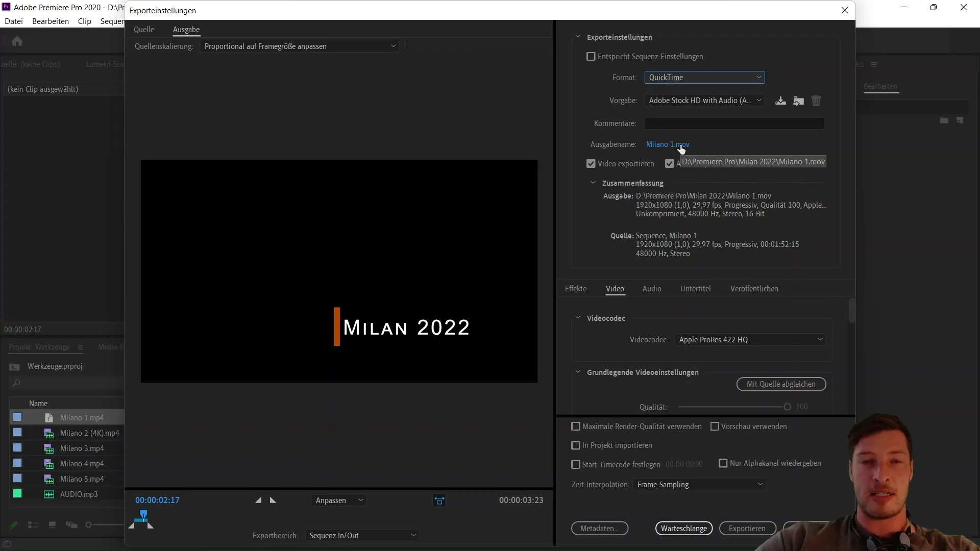This screenshot has height=551, width=980.
Task: Click the AUDIO.mp3 waveform icon
Action: [x=49, y=494]
